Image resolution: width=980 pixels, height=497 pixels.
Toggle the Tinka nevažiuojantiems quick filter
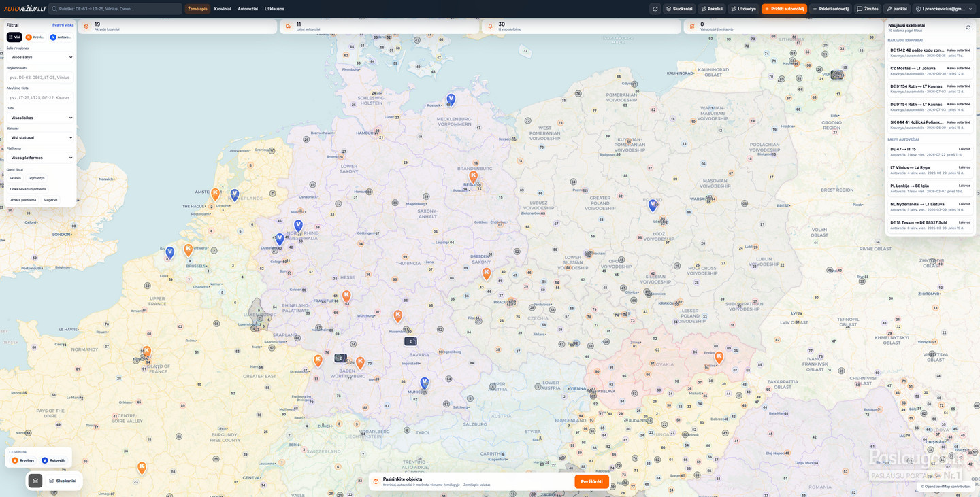[28, 189]
